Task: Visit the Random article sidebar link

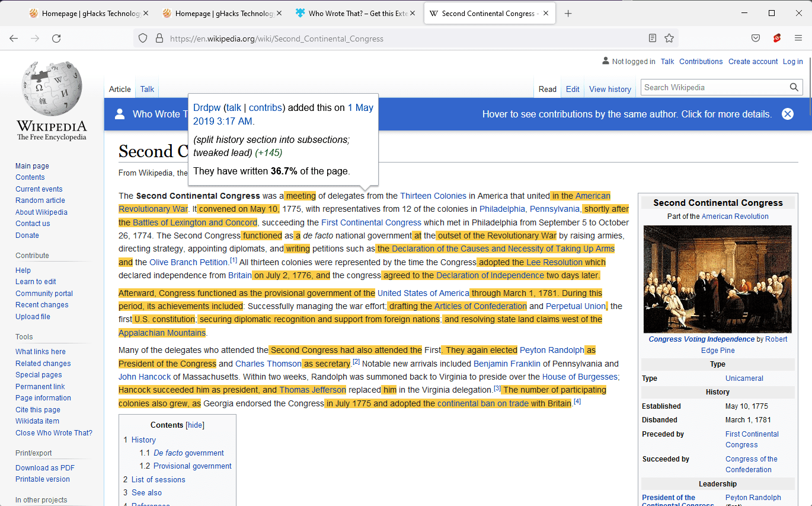Action: click(40, 200)
